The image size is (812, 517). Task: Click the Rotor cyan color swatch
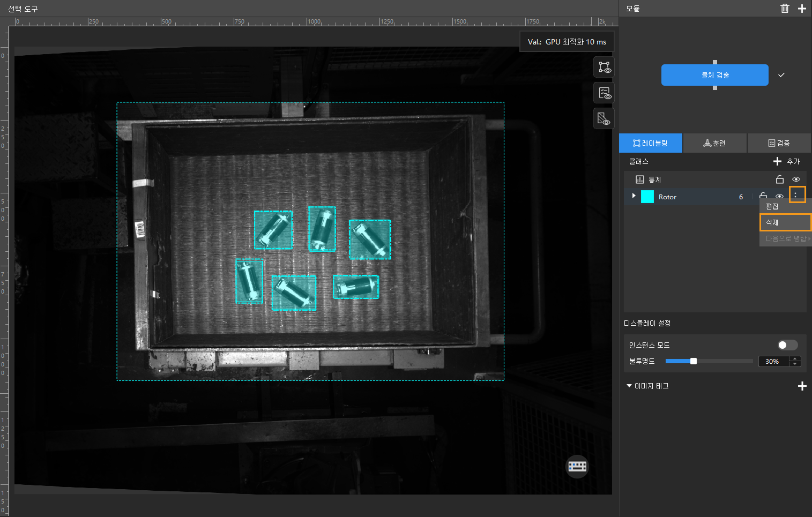pyautogui.click(x=647, y=197)
